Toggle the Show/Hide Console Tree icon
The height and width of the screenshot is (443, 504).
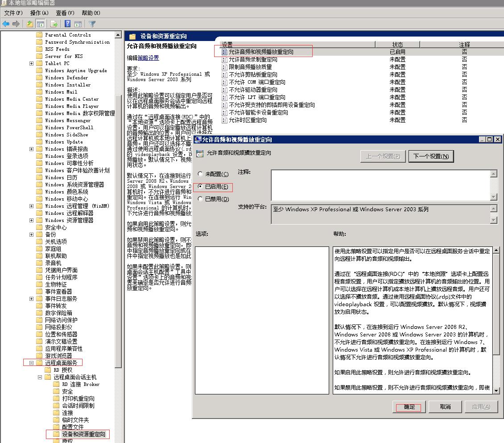pos(40,24)
